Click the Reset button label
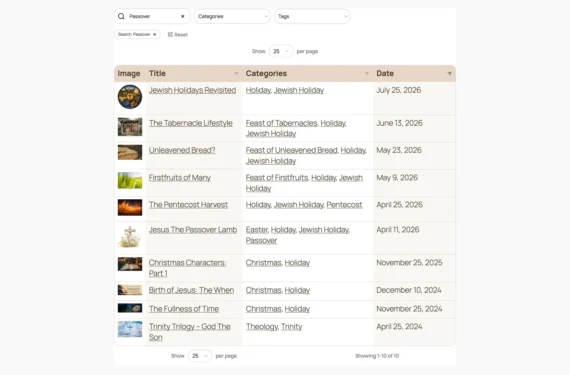This screenshot has width=570, height=375. point(181,35)
